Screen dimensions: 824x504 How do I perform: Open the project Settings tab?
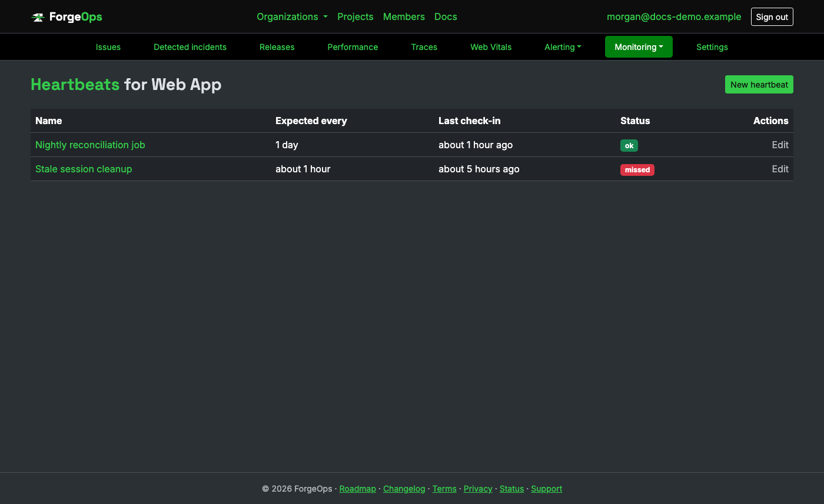point(712,47)
